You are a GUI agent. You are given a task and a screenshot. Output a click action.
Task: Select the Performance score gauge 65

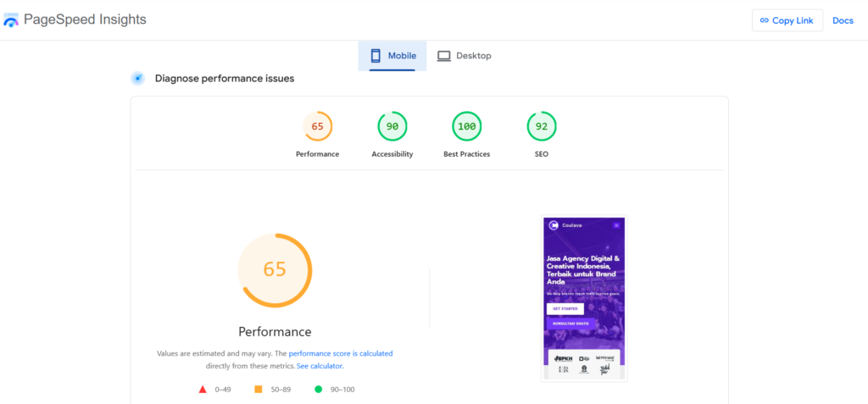[317, 126]
